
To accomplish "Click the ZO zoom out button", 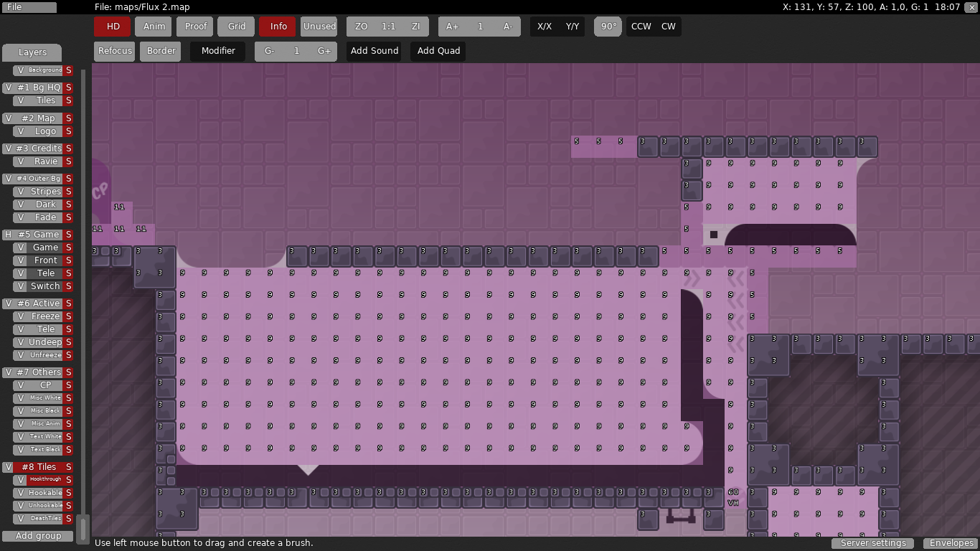I will coord(361,27).
